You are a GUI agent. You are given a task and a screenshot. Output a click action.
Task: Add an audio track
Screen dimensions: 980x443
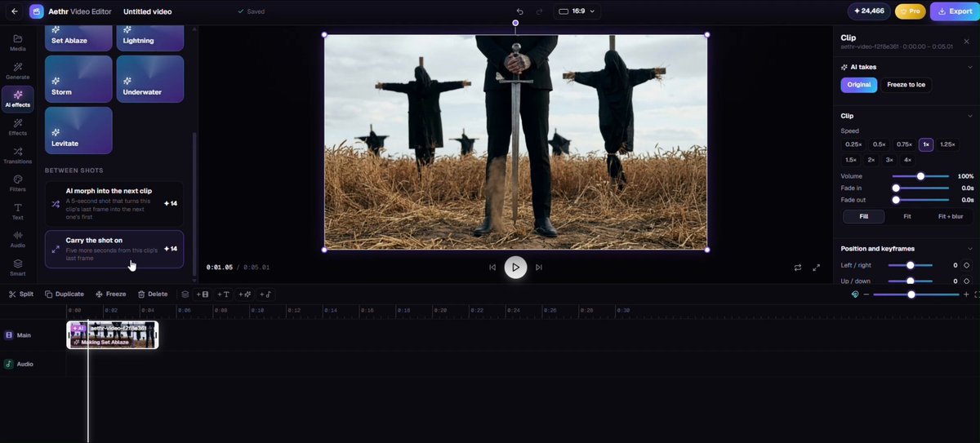[266, 294]
